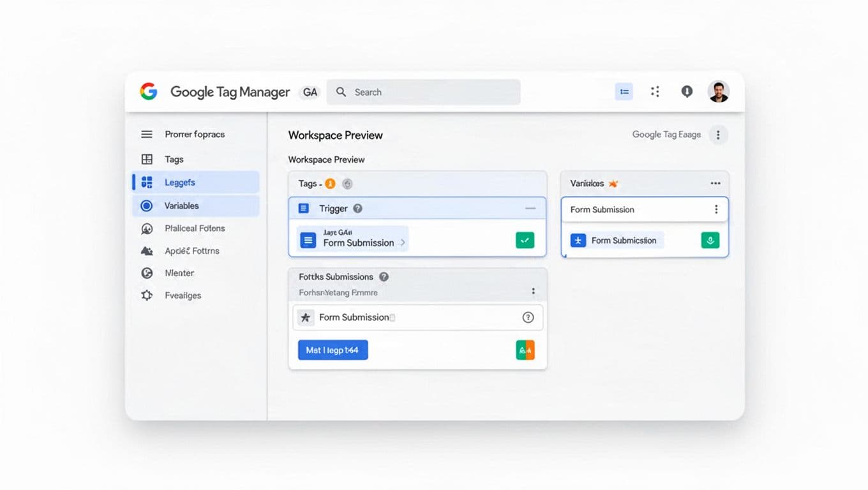Image resolution: width=868 pixels, height=490 pixels.
Task: Select Variables in the sidebar
Action: [196, 205]
